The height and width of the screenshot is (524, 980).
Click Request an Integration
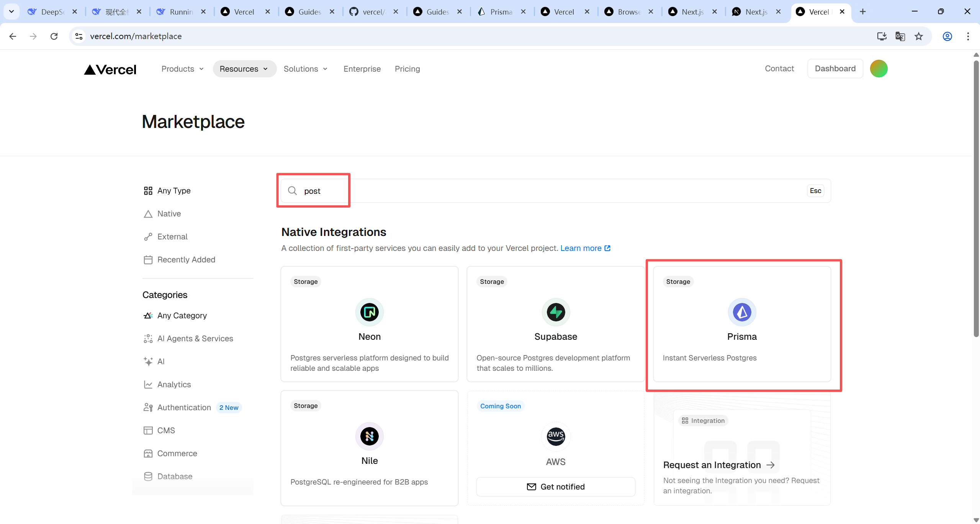718,465
